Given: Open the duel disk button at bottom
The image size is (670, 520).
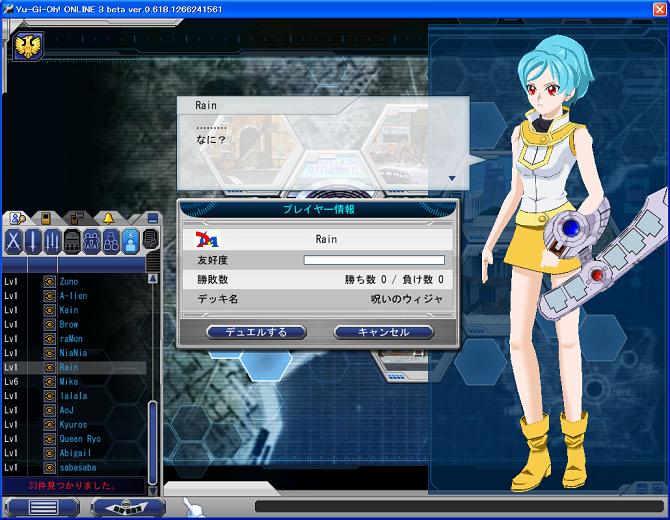Looking at the screenshot, I should pyautogui.click(x=127, y=508).
